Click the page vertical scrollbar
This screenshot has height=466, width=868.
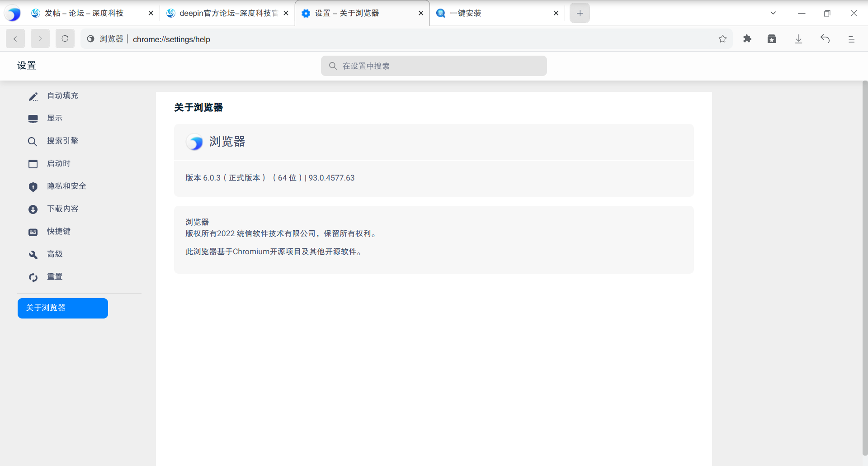tap(865, 268)
